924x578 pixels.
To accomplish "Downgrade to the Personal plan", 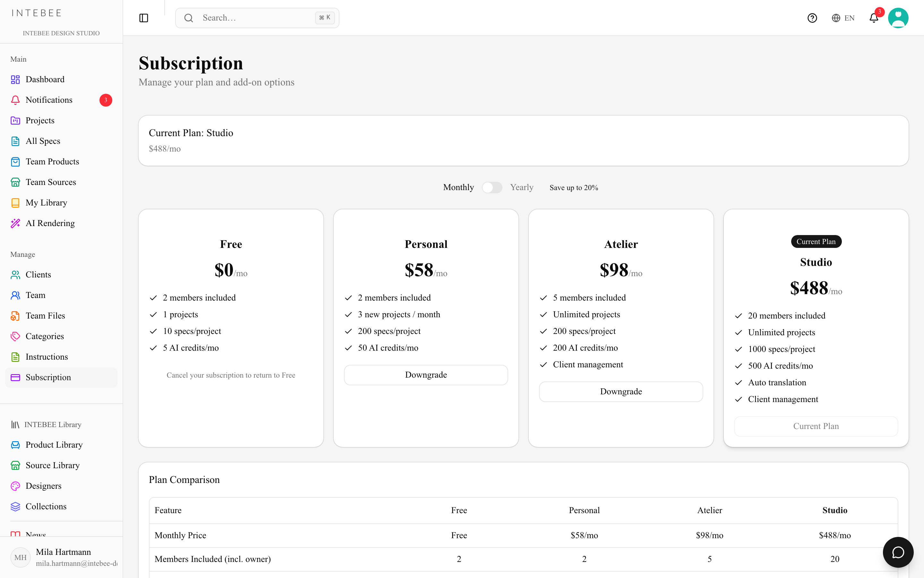I will [x=426, y=375].
